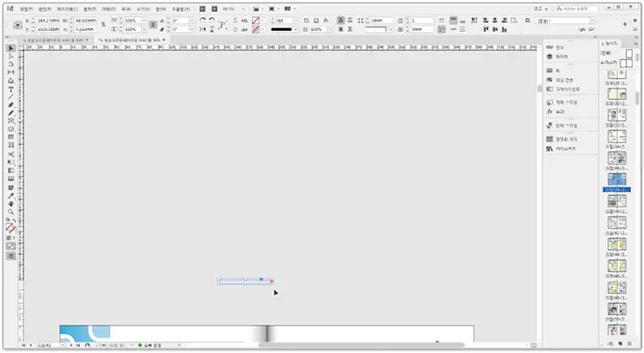
Task: Go to first page in status bar
Action: coord(24,345)
